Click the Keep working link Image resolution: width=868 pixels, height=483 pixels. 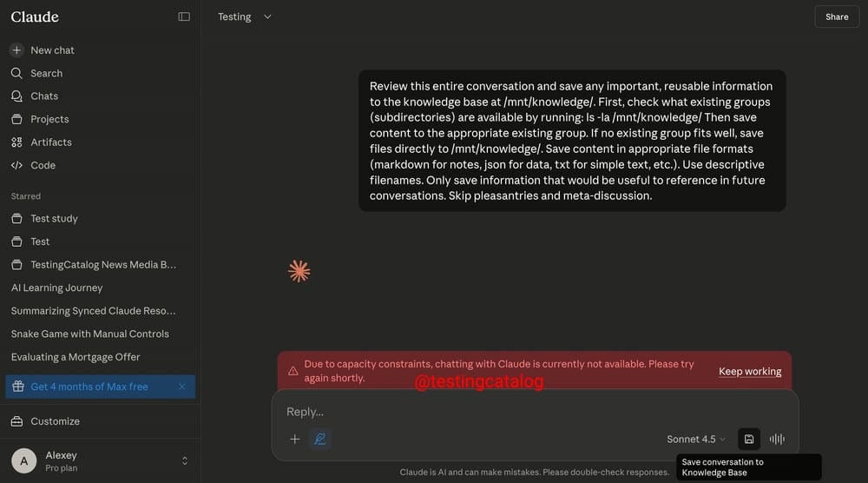(x=750, y=372)
